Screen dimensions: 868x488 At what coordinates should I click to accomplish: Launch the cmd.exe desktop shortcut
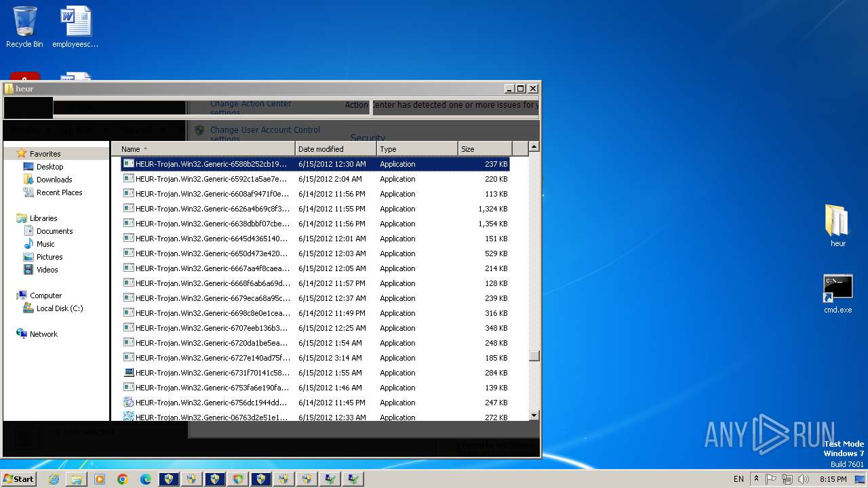point(838,293)
